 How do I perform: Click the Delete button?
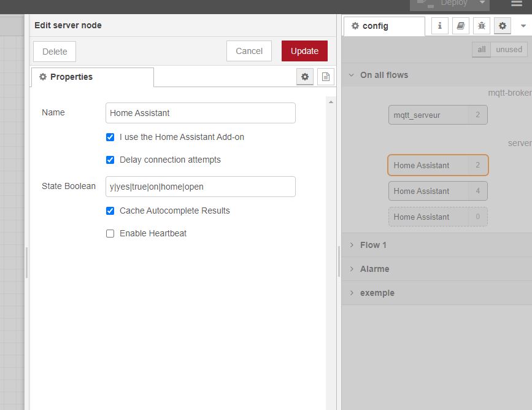coord(55,52)
